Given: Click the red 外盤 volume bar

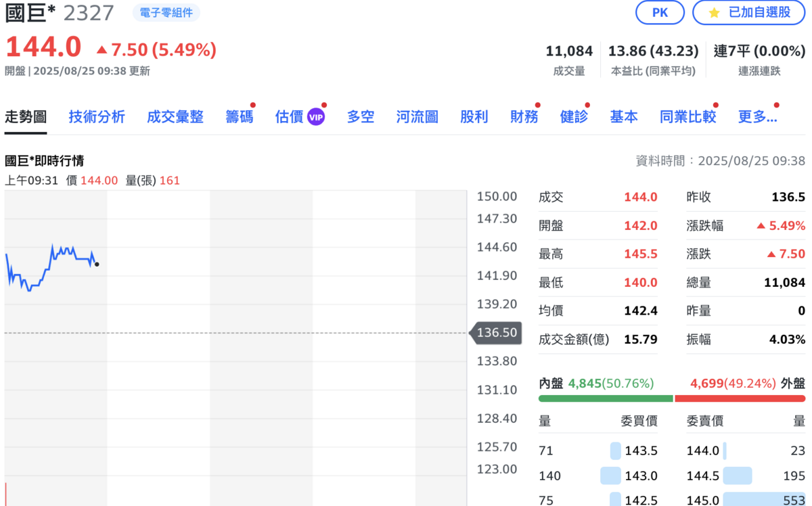Looking at the screenshot, I should (740, 398).
